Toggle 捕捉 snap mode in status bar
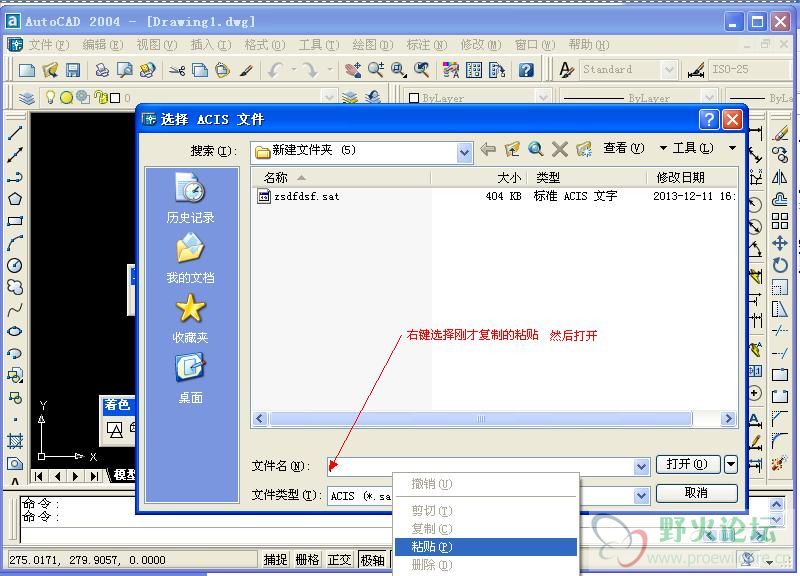 [x=275, y=560]
